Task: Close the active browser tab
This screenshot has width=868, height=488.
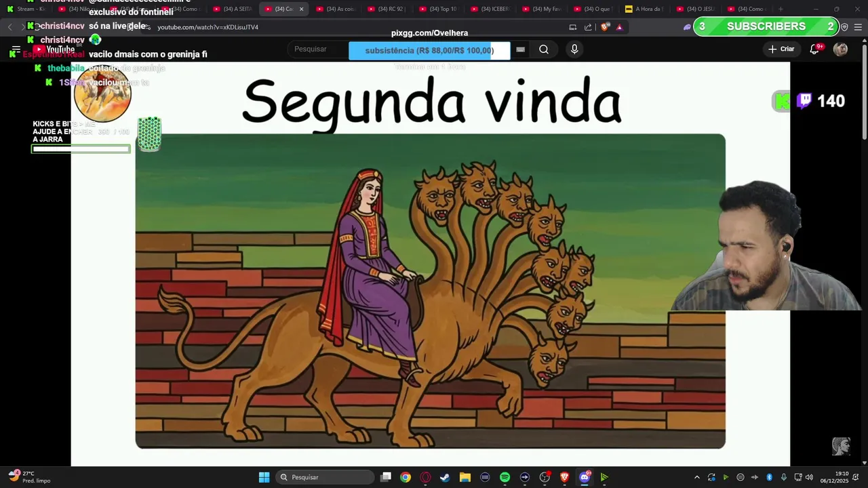Action: [x=301, y=9]
